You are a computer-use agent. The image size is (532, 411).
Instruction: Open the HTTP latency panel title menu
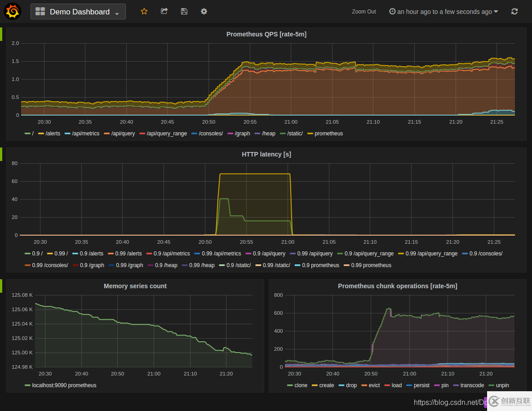[266, 154]
